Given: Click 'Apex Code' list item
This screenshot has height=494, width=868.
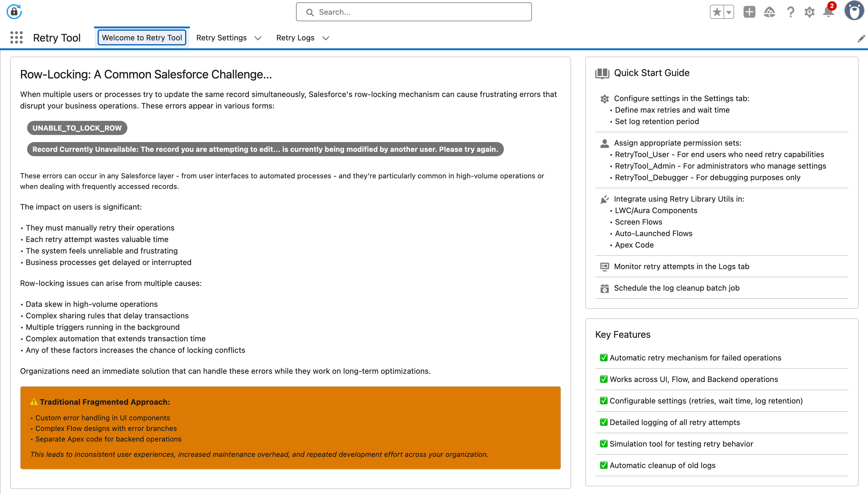Looking at the screenshot, I should coord(634,245).
